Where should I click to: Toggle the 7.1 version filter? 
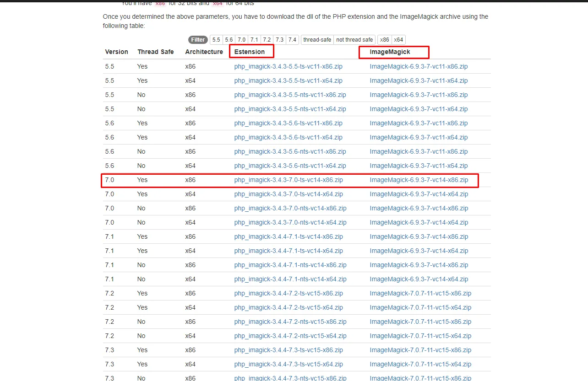(254, 40)
